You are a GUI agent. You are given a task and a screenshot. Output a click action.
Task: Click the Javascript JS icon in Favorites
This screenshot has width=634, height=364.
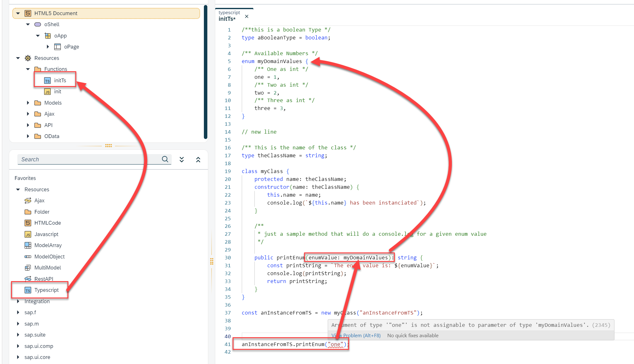click(28, 234)
